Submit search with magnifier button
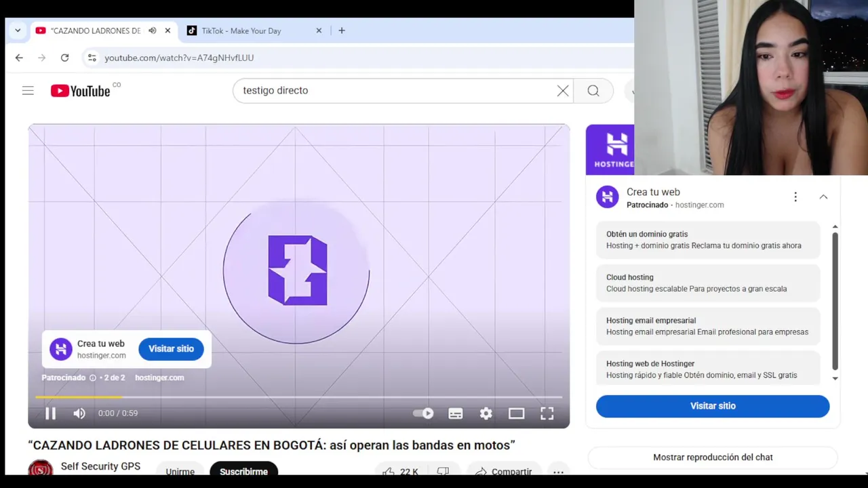The height and width of the screenshot is (488, 868). [x=593, y=90]
